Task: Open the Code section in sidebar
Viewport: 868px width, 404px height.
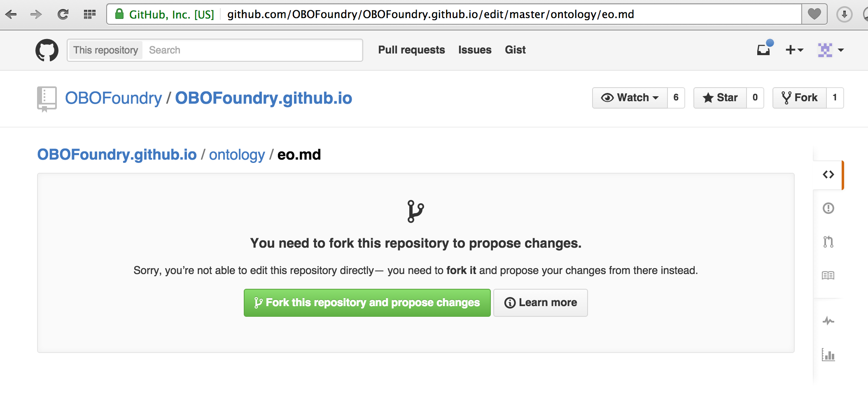Action: [828, 175]
